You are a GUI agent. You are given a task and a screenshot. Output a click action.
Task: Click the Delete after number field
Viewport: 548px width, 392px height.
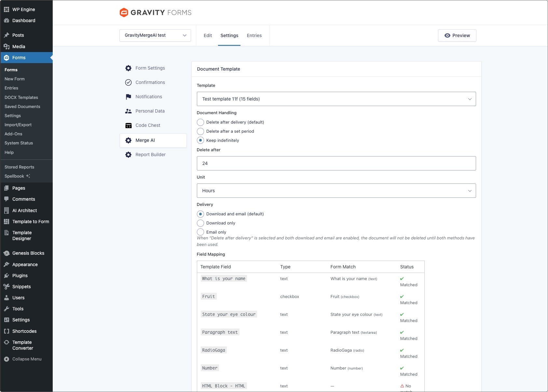click(336, 163)
